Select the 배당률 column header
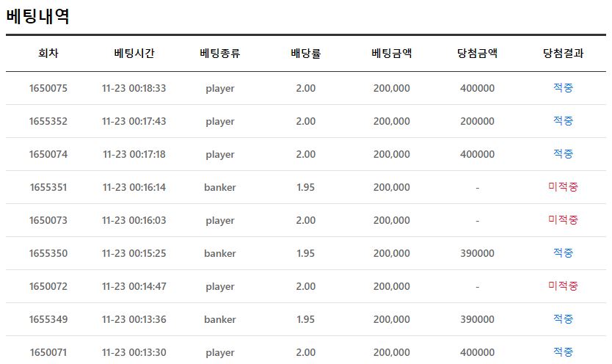 point(305,53)
